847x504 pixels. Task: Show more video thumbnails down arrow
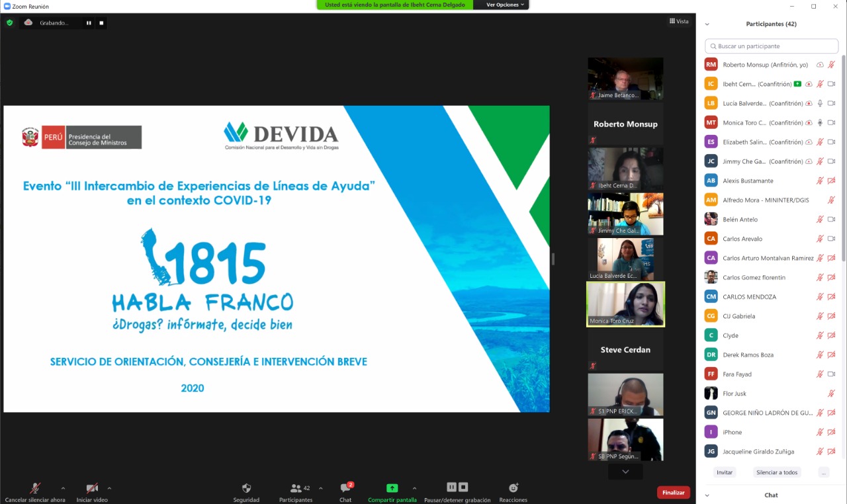pos(625,472)
